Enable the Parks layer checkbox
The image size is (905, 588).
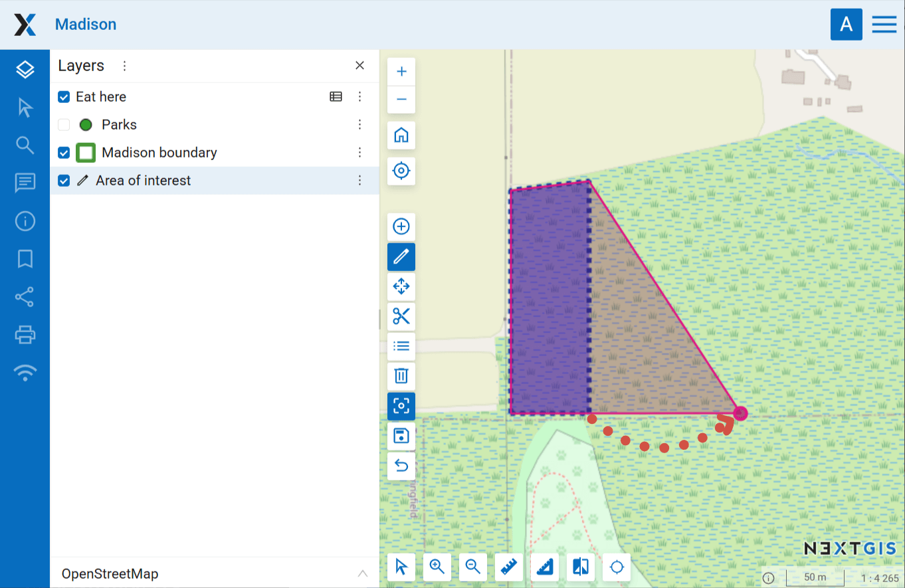coord(64,125)
